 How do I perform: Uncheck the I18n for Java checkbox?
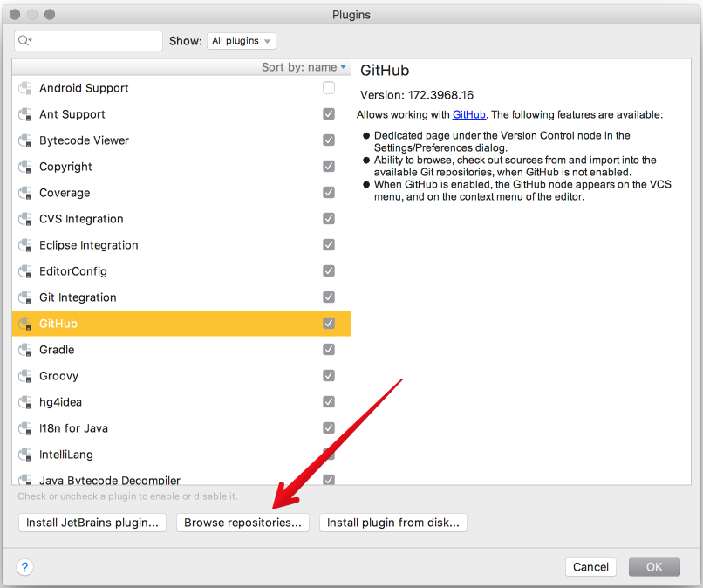point(329,427)
